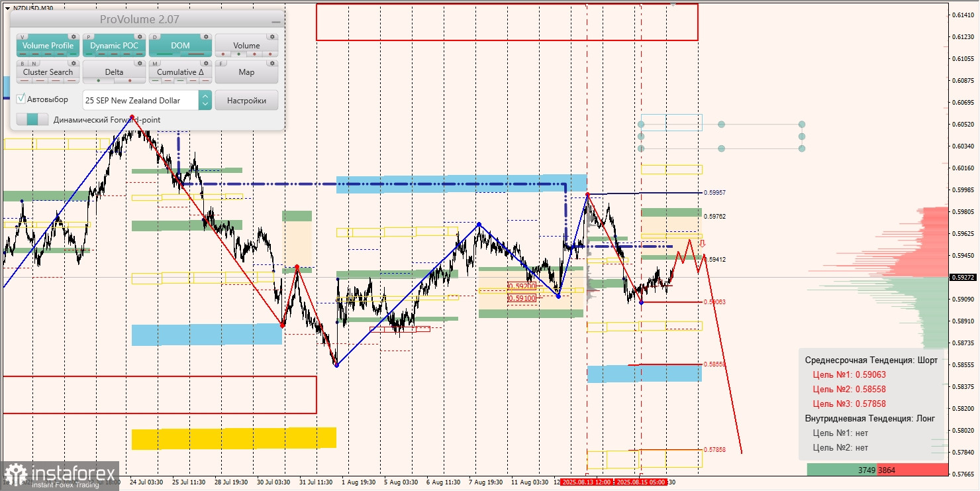This screenshot has height=491, width=980.
Task: Open Volume module gear settings
Action: click(x=272, y=36)
